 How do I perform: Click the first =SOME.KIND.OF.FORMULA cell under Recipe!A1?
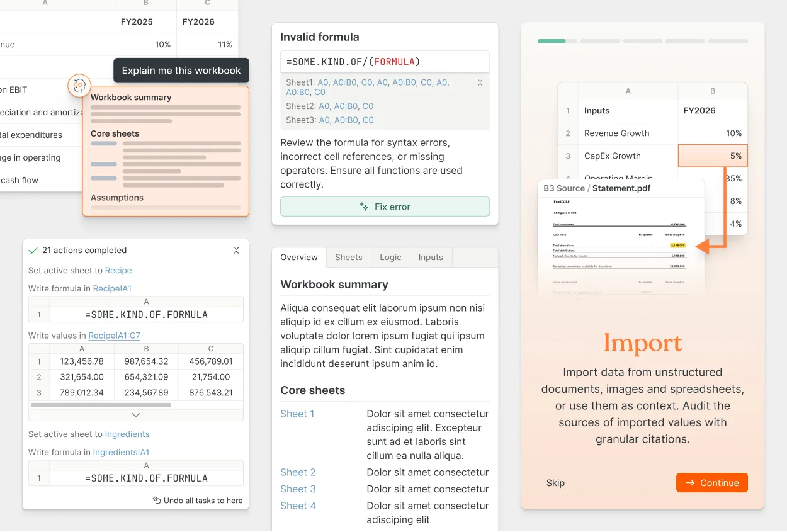point(146,315)
